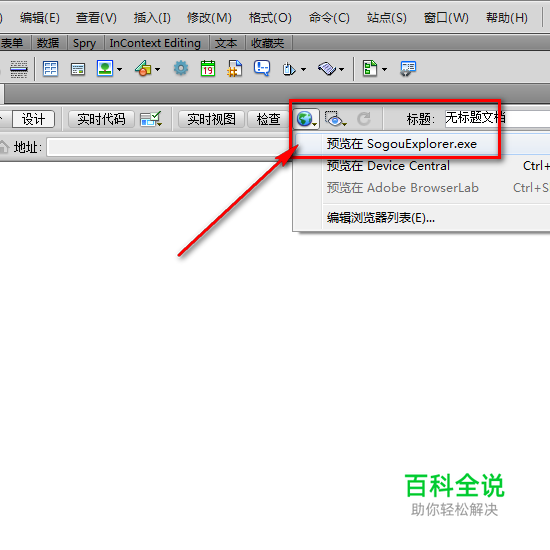Screen dimensions: 550x550
Task: Click the head tags icon
Action: pos(289,69)
